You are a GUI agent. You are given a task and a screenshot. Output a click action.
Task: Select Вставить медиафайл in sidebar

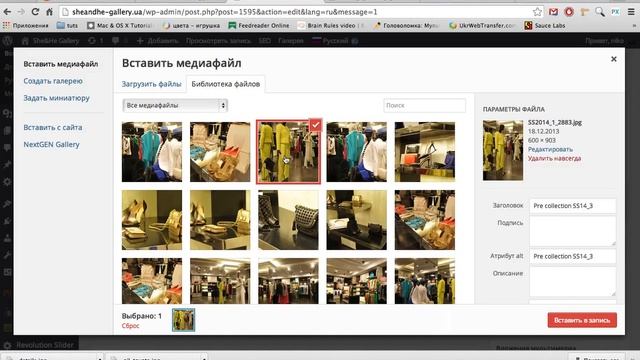[60, 64]
